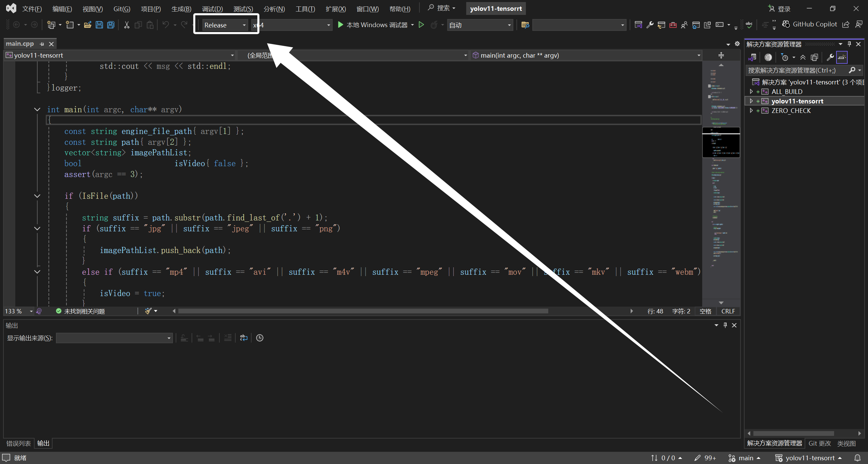Start without debugging using outlined play icon

click(x=421, y=25)
